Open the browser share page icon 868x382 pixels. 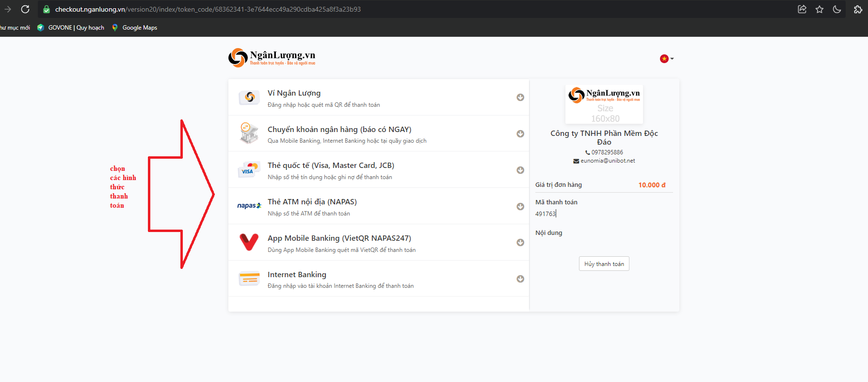click(802, 9)
